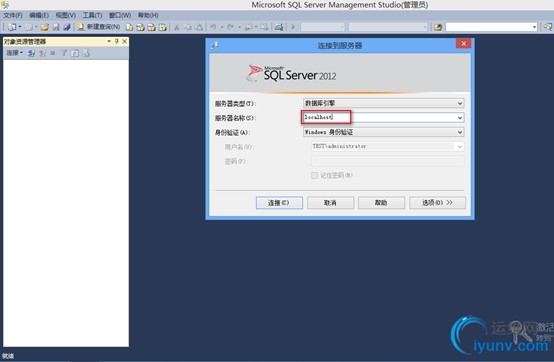The width and height of the screenshot is (554, 362).
Task: Click the Summary icon in Object Explorer toolbar
Action: pyautogui.click(x=86, y=53)
